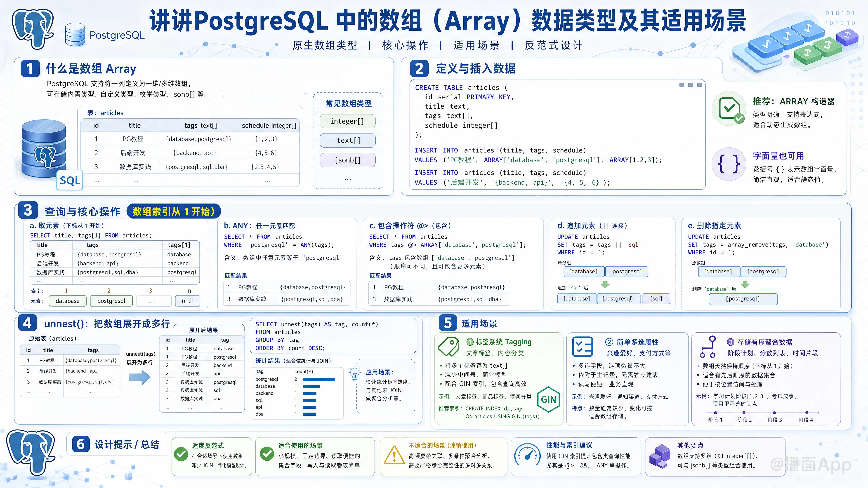Click the 阶段 3 timeline marker
Image resolution: width=868 pixels, height=488 pixels.
(774, 413)
